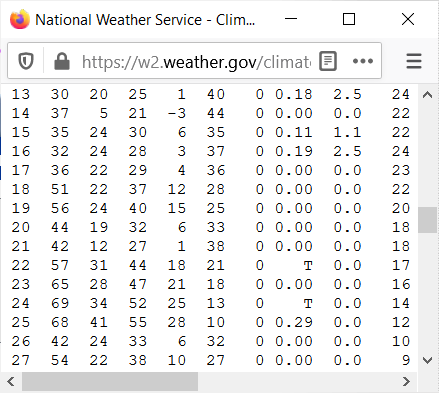Click the horizontal scrollbar thumb
Viewport: 439px width, 393px height.
(x=110, y=381)
